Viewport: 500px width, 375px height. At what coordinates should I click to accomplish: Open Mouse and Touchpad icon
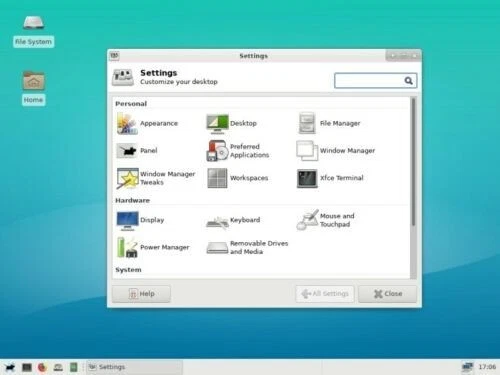pyautogui.click(x=307, y=220)
